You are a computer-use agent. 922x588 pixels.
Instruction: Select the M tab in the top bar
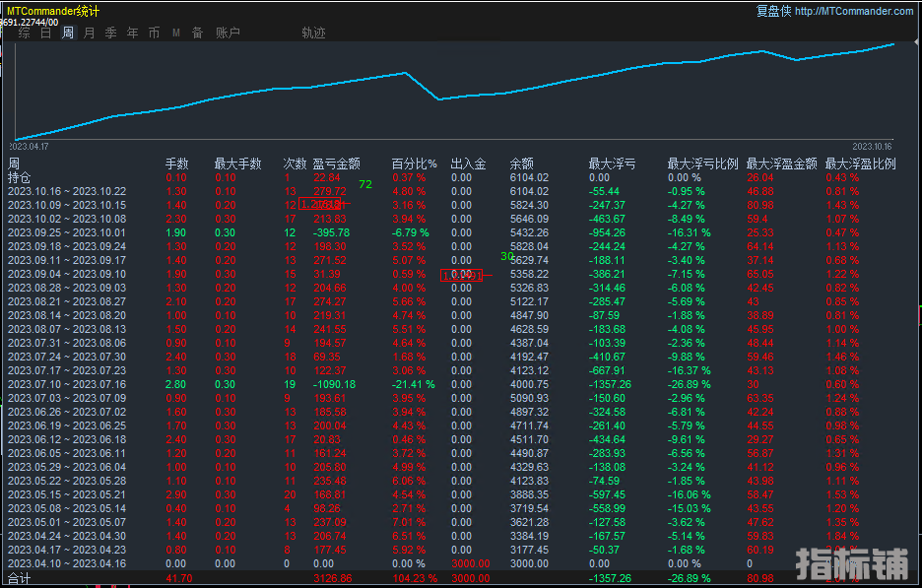(x=176, y=33)
